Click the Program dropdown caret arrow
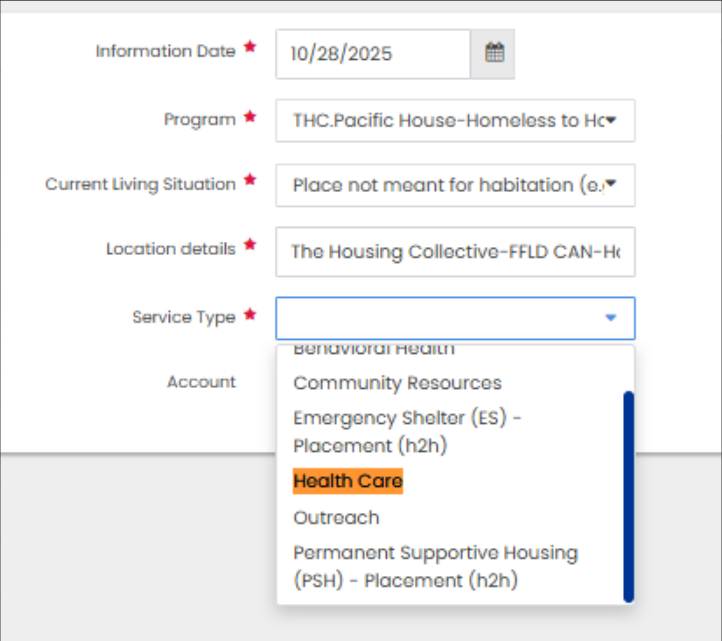 click(611, 121)
